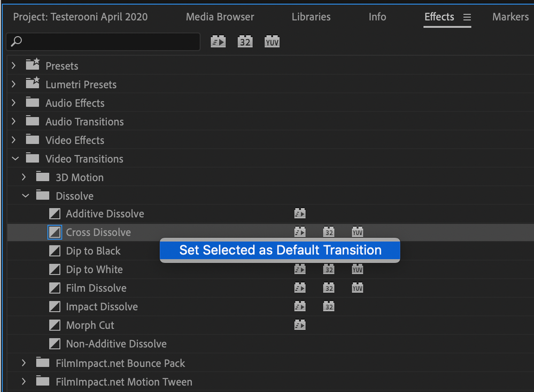Click the Video Effects folder icon
Viewport: 534px width, 392px height.
point(33,140)
